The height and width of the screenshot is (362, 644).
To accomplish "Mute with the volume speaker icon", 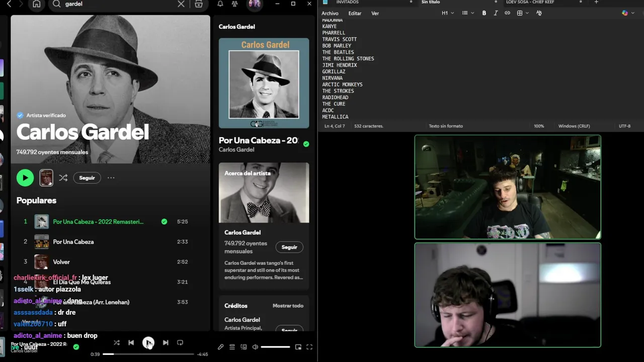I will click(255, 347).
